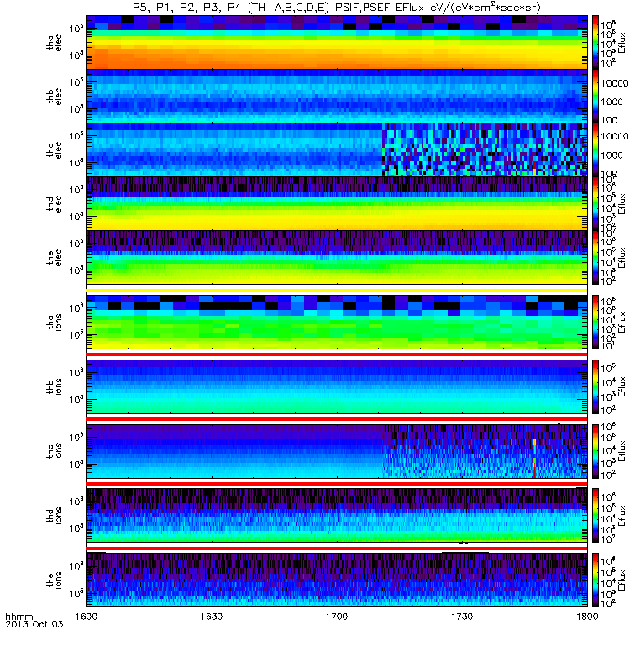
Task: Click the the elec spectrogram panel
Action: pos(337,258)
